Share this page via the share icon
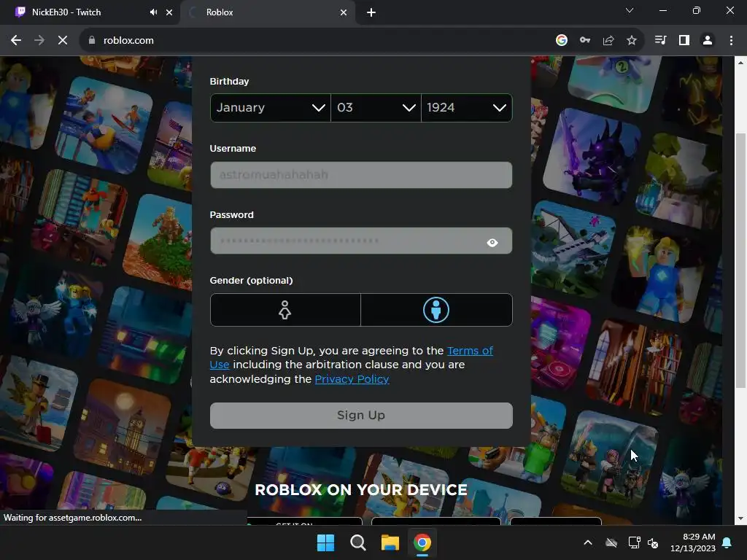747x560 pixels. (x=608, y=41)
